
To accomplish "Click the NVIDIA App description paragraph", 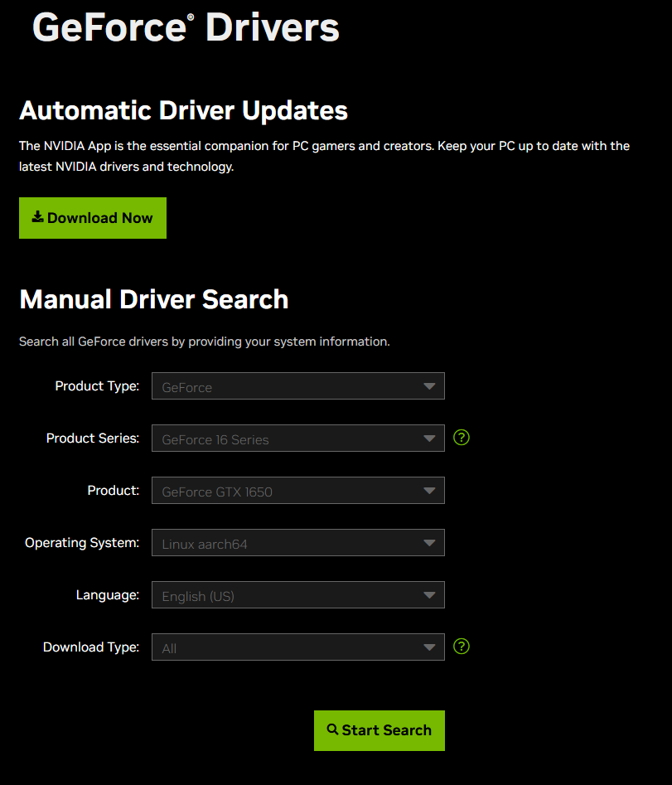I will click(324, 156).
